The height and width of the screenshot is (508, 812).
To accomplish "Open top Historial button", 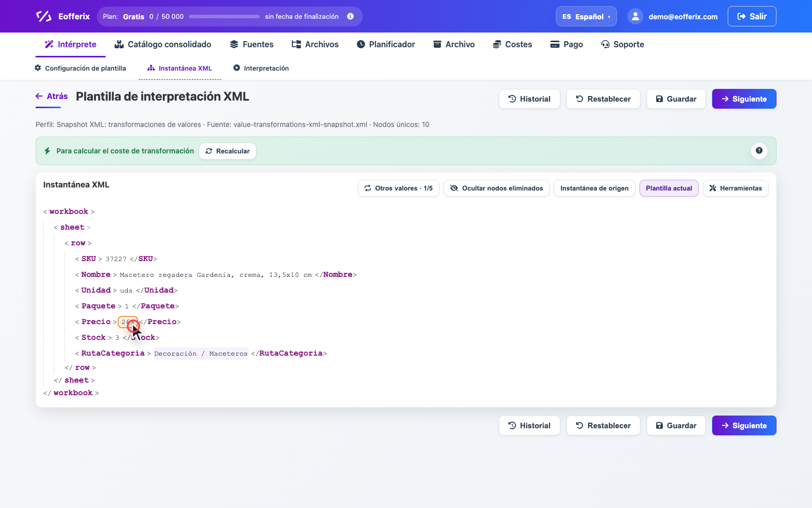I will tap(529, 99).
